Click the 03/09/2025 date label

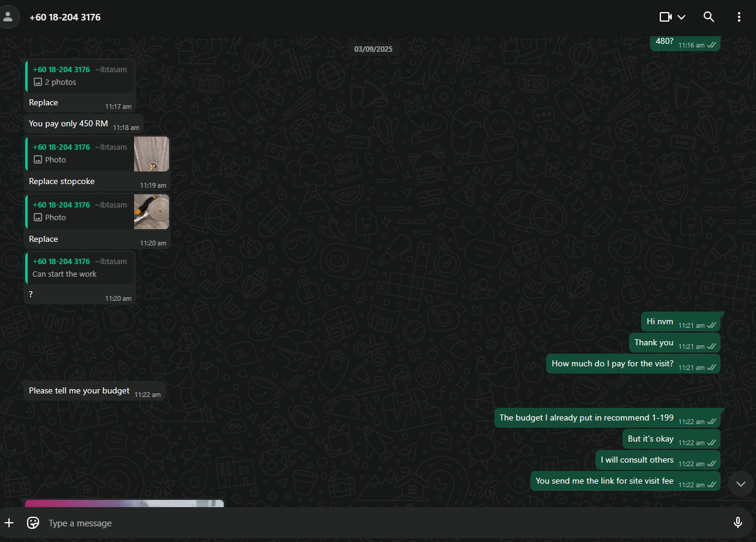(x=373, y=49)
